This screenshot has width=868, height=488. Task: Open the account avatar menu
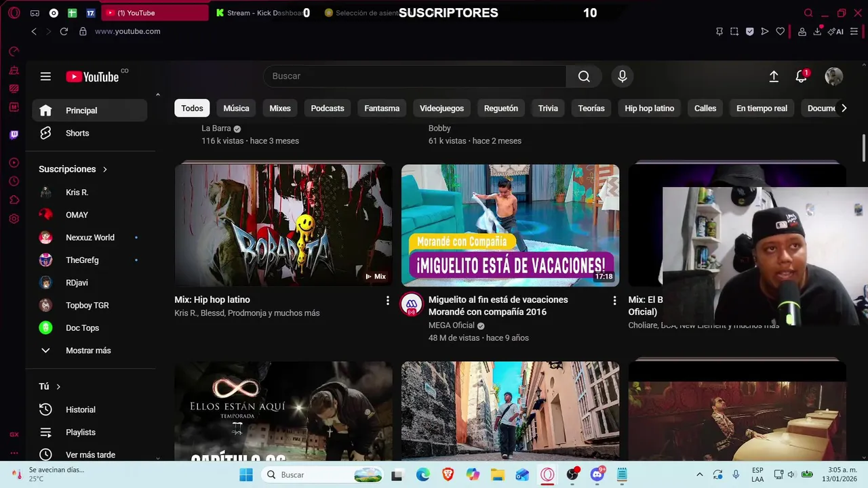(833, 77)
